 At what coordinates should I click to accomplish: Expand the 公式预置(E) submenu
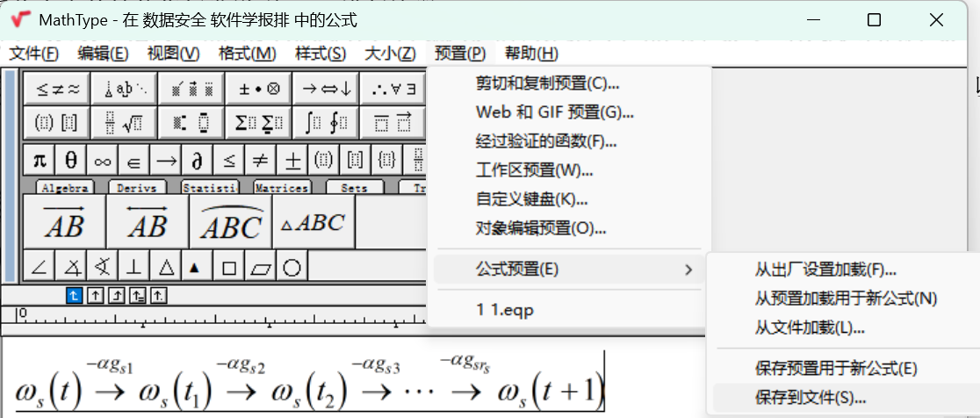569,270
